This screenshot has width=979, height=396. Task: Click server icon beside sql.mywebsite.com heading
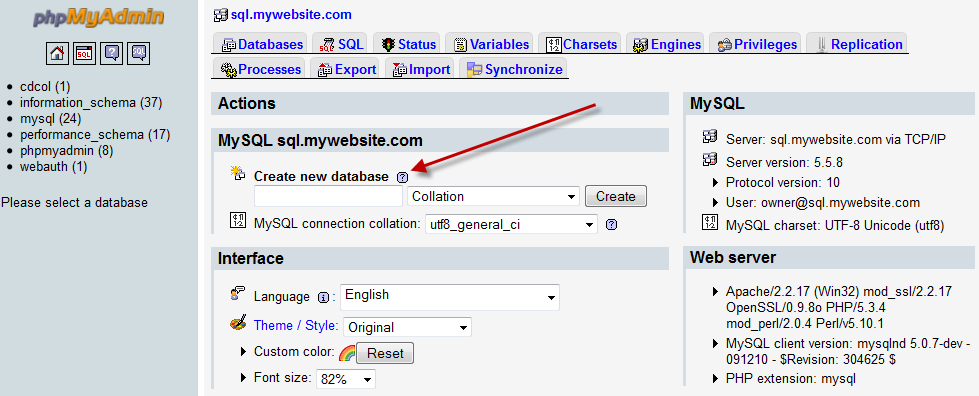(x=220, y=14)
